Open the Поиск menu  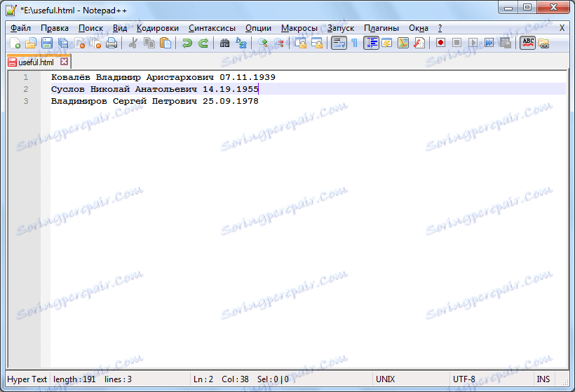click(90, 28)
